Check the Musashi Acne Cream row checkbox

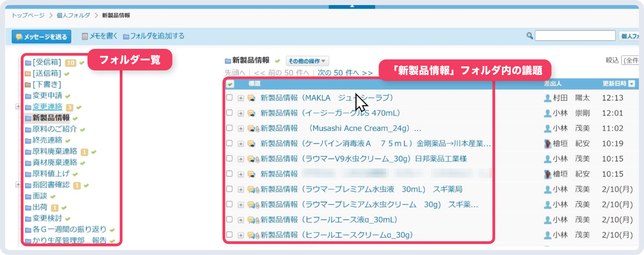229,128
